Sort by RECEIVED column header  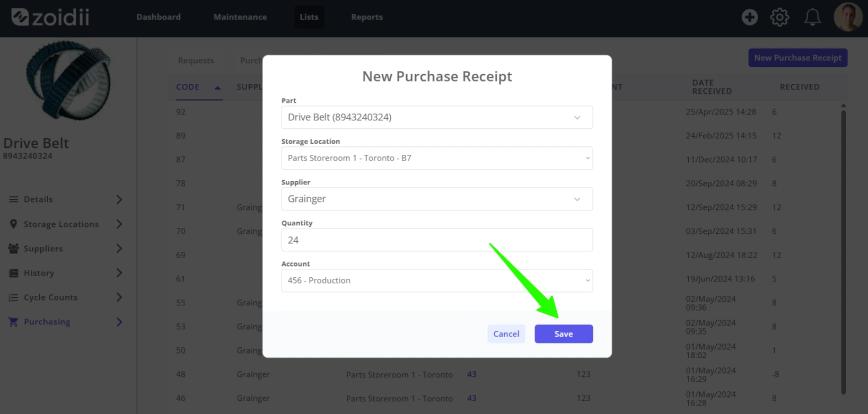(800, 87)
